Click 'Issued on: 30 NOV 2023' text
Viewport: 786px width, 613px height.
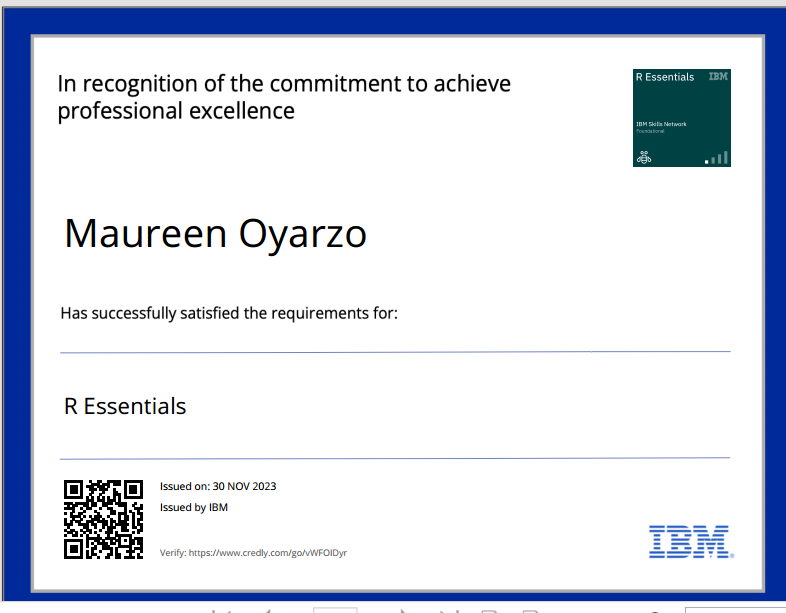(218, 486)
